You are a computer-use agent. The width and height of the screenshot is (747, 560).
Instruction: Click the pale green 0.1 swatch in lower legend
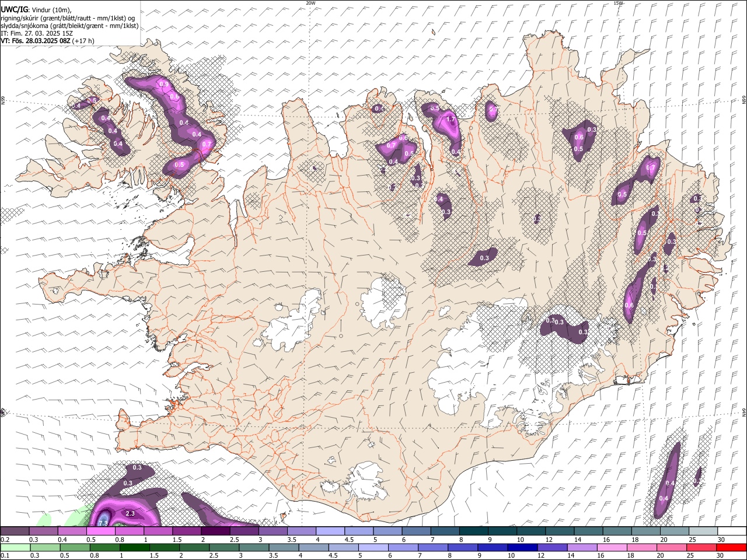pos(16,547)
